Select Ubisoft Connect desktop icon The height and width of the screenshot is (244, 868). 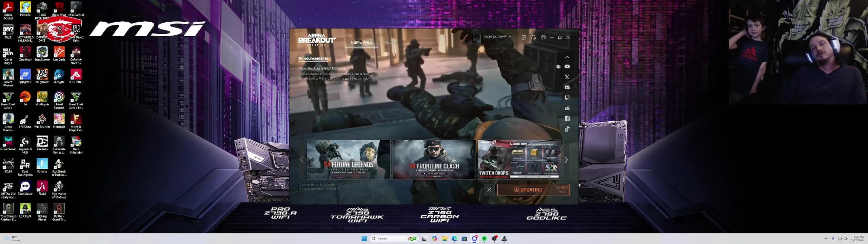tap(59, 100)
